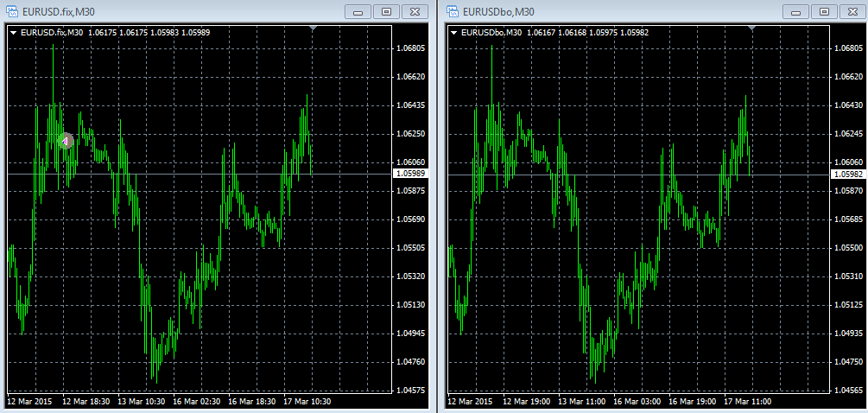Click the current price label 1.05982
This screenshot has width=868, height=413.
point(850,175)
